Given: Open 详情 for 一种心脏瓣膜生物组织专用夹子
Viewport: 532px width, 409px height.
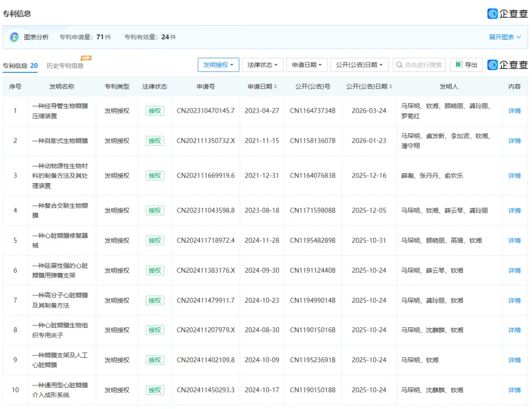Looking at the screenshot, I should click(514, 330).
